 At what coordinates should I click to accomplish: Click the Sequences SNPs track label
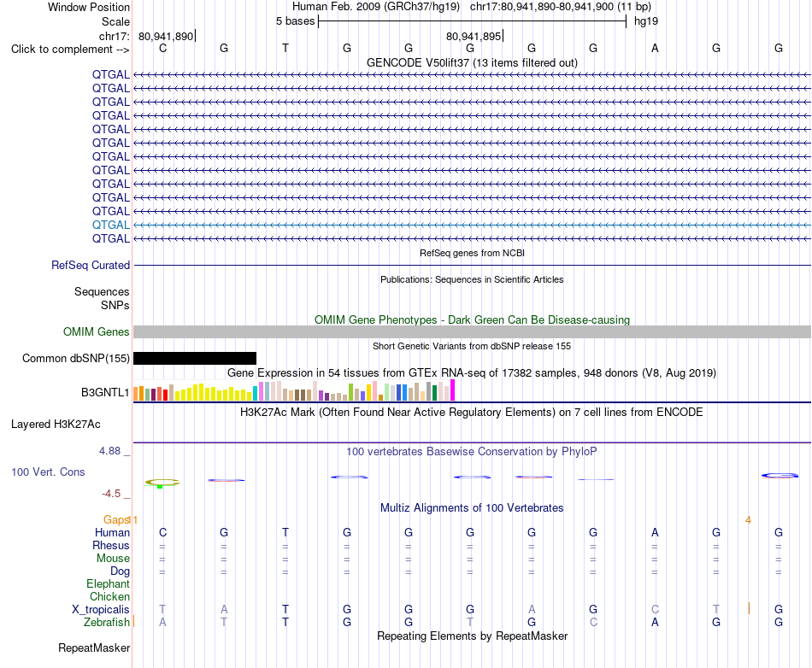point(102,299)
